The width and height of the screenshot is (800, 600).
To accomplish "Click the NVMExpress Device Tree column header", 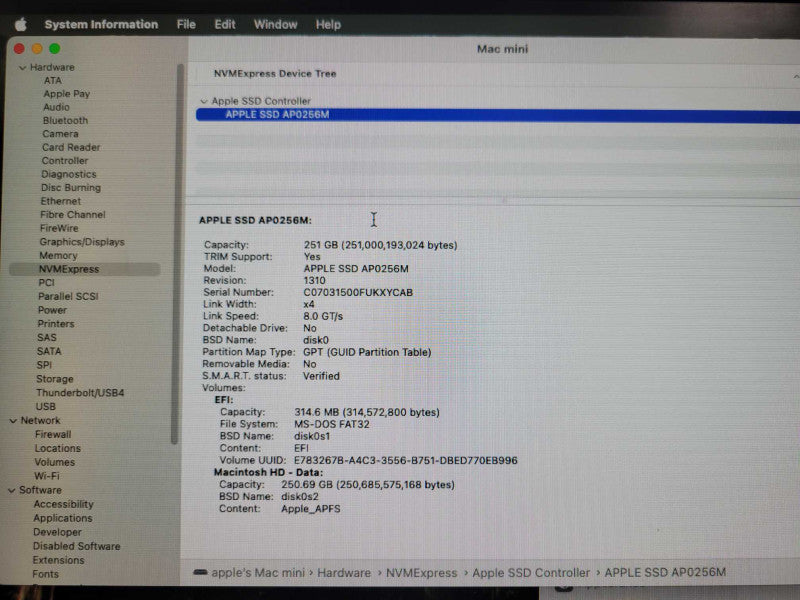I will point(275,73).
